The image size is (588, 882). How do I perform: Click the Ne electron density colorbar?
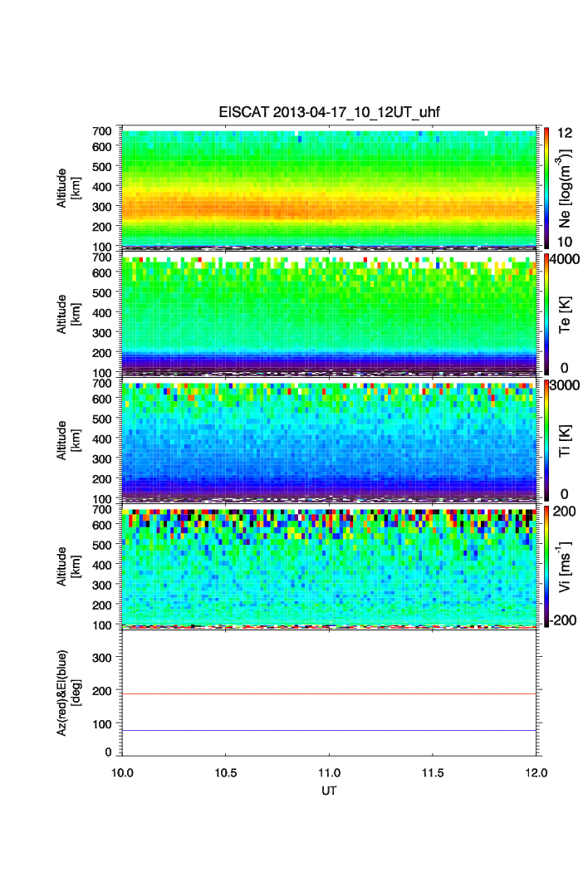(x=546, y=187)
